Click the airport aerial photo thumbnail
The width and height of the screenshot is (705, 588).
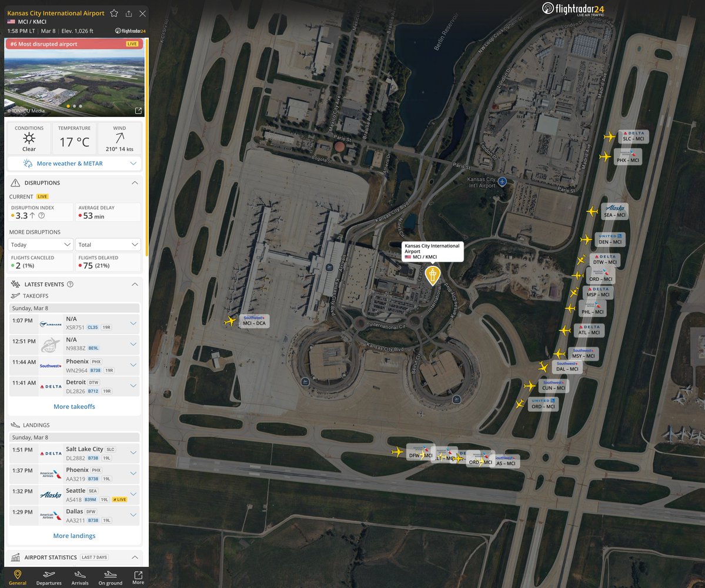pyautogui.click(x=75, y=77)
